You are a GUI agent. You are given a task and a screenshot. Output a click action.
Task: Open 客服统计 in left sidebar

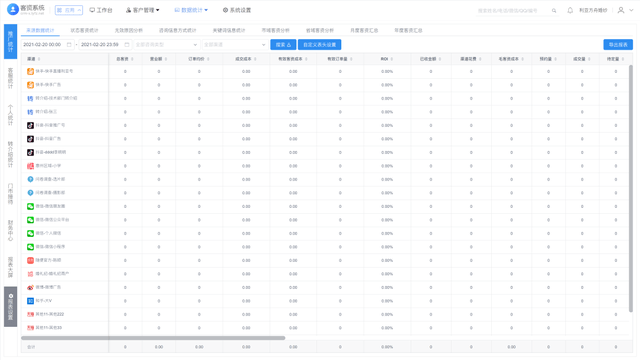(x=11, y=78)
